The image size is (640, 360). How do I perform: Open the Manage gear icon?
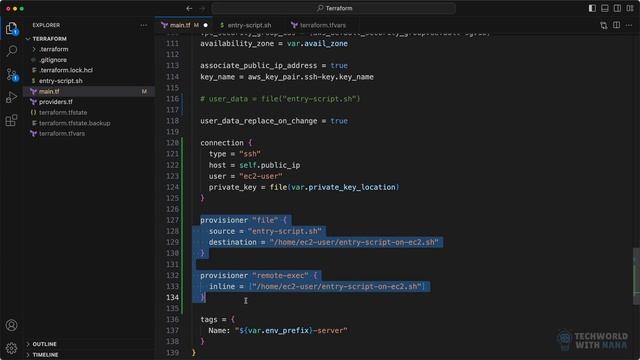tap(11, 348)
